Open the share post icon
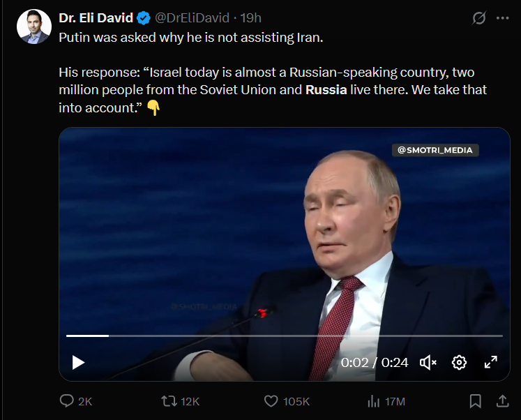The width and height of the screenshot is (521, 420). [502, 400]
